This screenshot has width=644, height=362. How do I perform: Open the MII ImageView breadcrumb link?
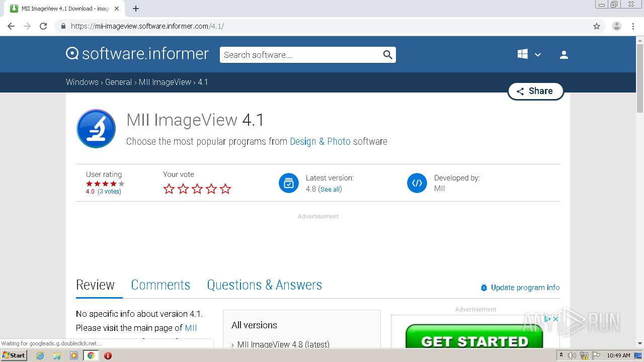165,82
